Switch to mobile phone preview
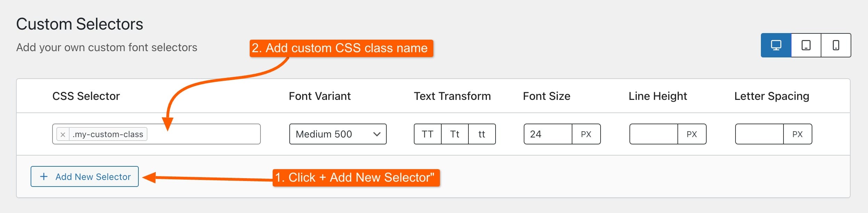The width and height of the screenshot is (868, 213). (x=836, y=45)
